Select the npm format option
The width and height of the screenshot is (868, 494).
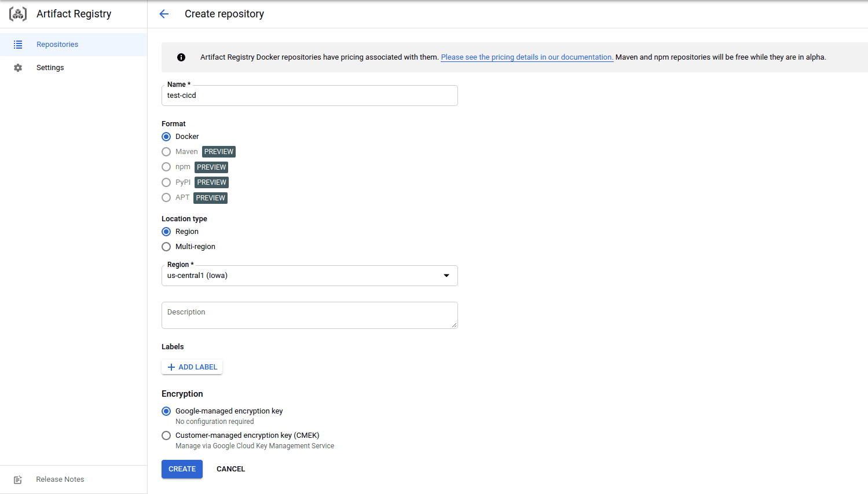[166, 167]
